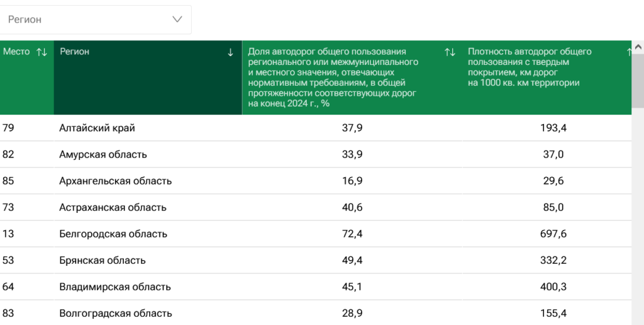Click rank 79 for Алтайский край
This screenshot has width=644, height=325.
click(8, 128)
